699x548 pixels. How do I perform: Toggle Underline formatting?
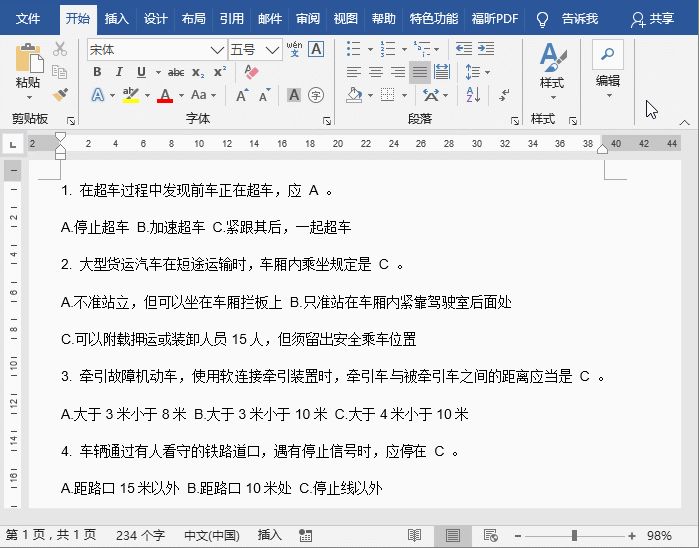point(141,72)
